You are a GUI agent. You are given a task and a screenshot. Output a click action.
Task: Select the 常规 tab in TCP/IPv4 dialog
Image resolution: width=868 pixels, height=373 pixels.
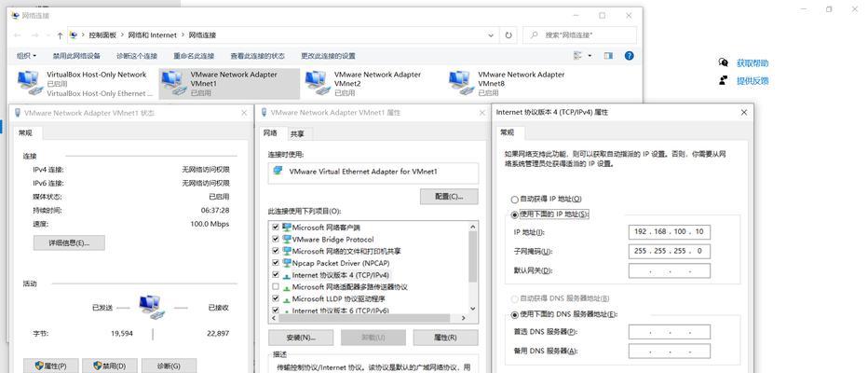point(507,132)
